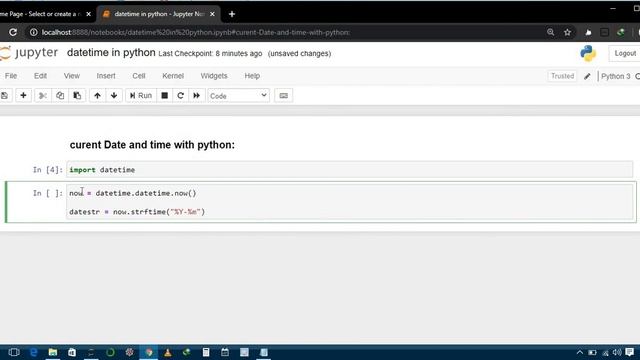
Task: Save notebook with the floppy disk icon
Action: click(4, 96)
